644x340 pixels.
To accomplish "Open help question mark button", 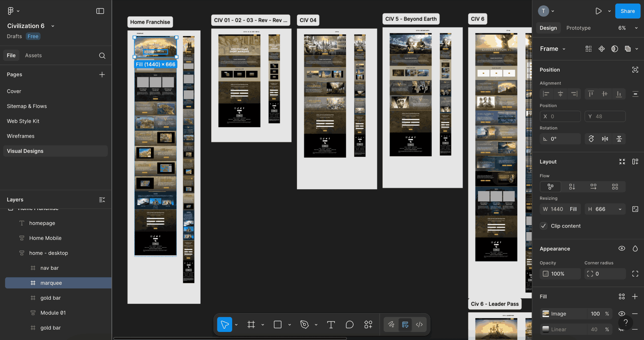I will pyautogui.click(x=626, y=322).
